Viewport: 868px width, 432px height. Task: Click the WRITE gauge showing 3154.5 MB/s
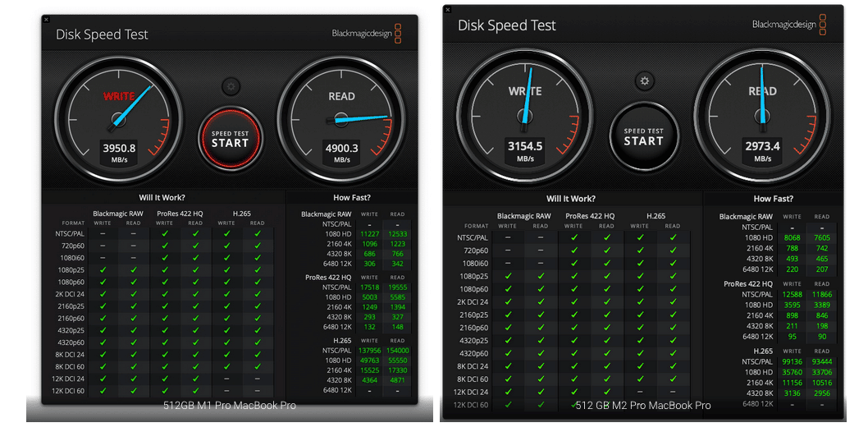pyautogui.click(x=525, y=115)
